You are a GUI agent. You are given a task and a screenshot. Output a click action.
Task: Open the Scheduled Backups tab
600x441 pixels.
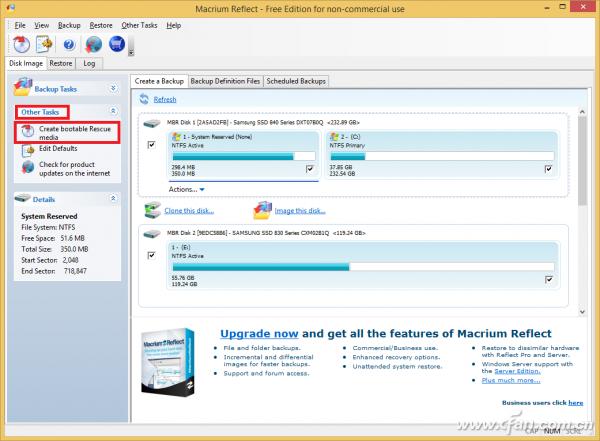tap(296, 81)
